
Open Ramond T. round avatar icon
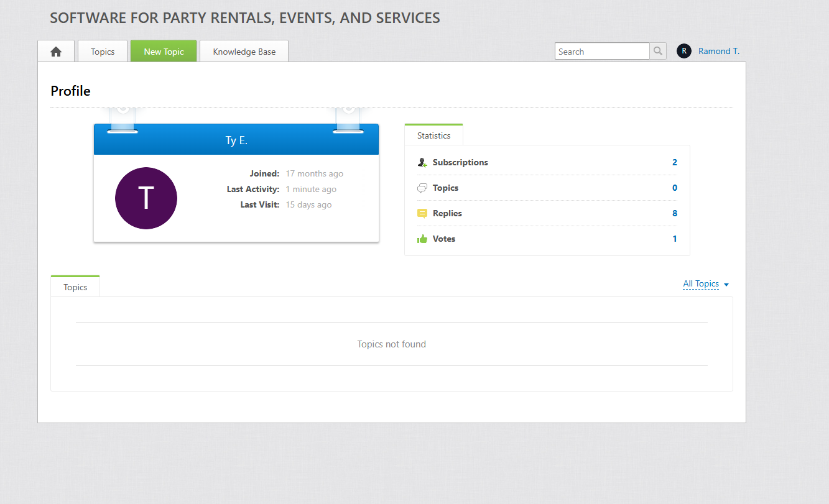(x=684, y=52)
